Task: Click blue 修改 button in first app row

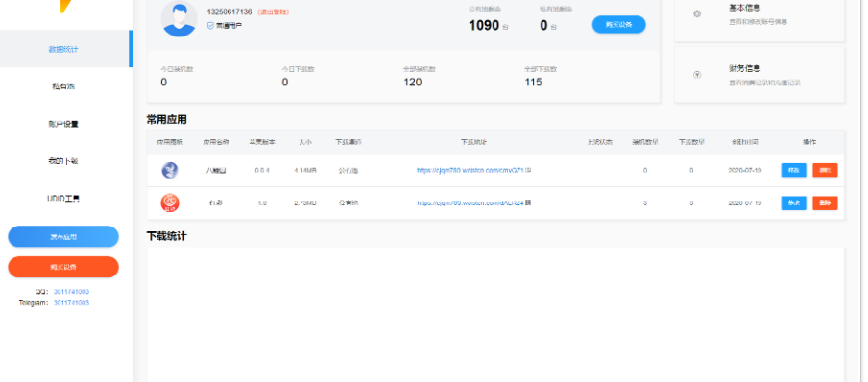Action: click(793, 170)
